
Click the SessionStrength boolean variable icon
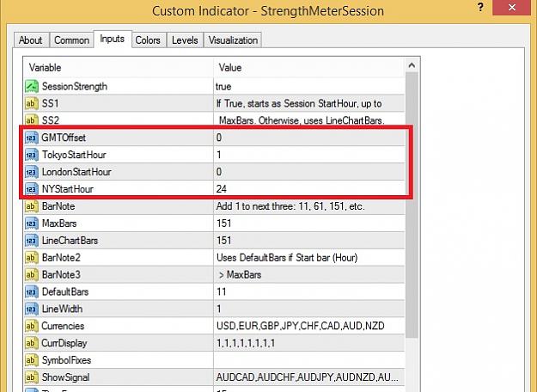[x=32, y=86]
